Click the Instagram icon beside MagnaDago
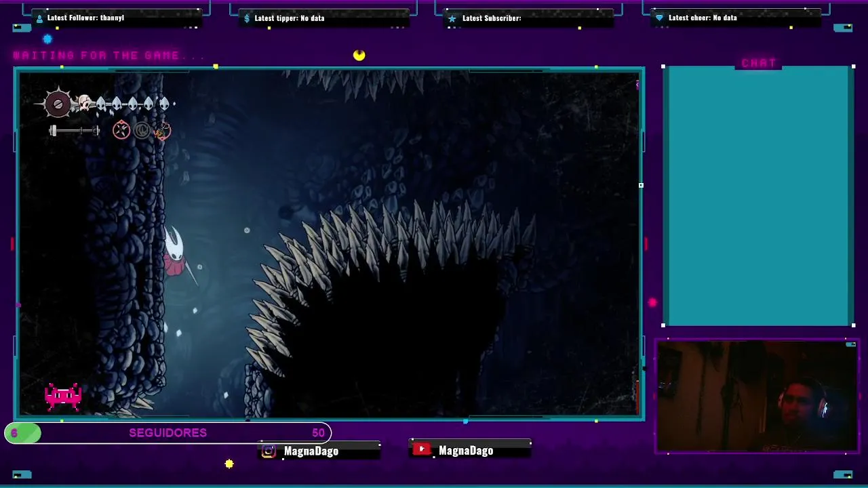Viewport: 868px width, 488px height. click(x=269, y=451)
